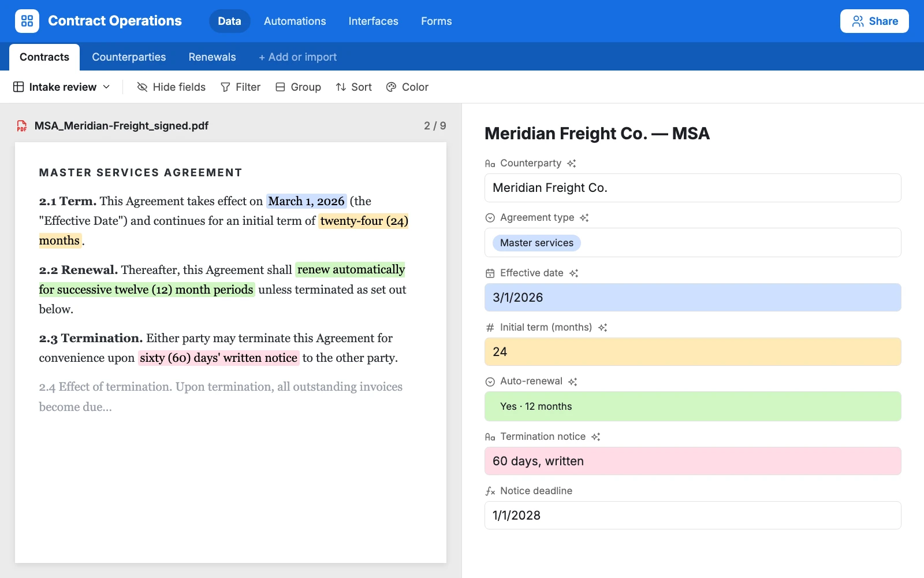The height and width of the screenshot is (578, 924).
Task: Open the Color options
Action: (x=407, y=87)
